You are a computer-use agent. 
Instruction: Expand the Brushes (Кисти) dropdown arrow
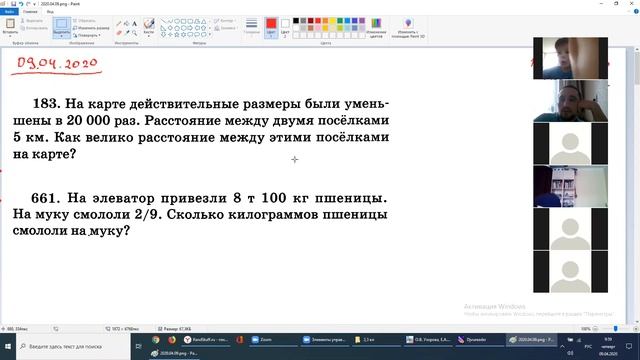click(x=149, y=36)
